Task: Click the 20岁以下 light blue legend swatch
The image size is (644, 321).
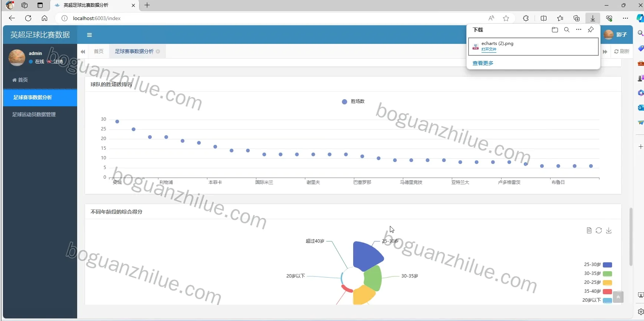Action: [x=607, y=300]
